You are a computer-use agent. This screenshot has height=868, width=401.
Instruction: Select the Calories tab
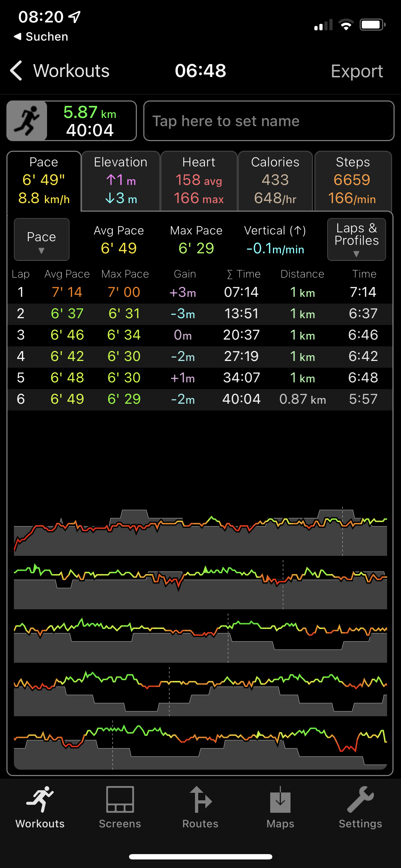click(275, 181)
